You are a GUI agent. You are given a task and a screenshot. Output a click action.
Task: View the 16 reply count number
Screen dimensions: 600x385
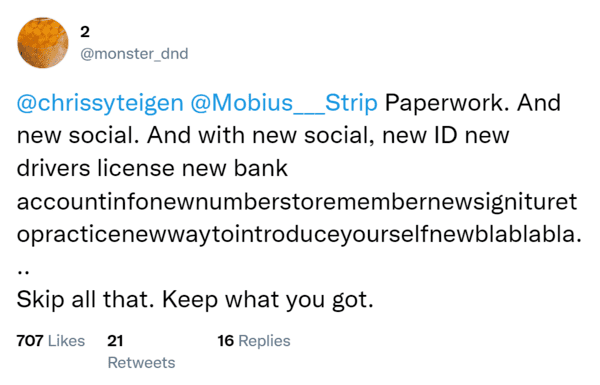(226, 341)
